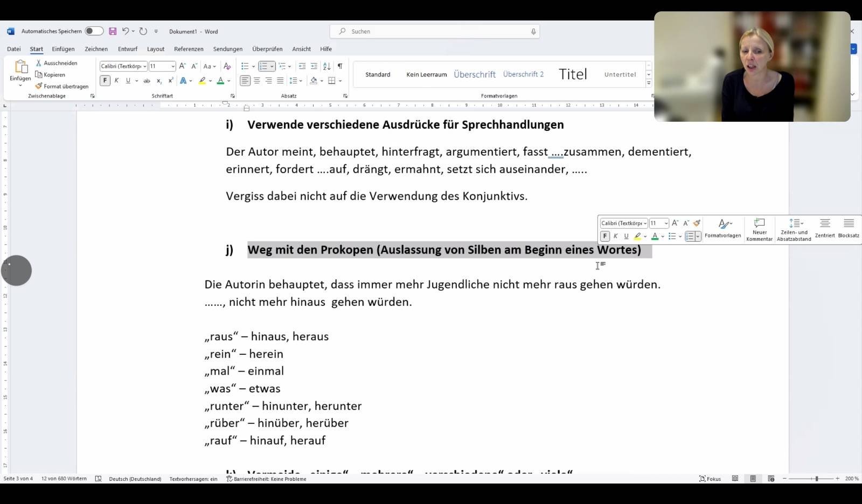Apply subscript formatting
Viewport: 862px width, 504px height.
pos(159,81)
